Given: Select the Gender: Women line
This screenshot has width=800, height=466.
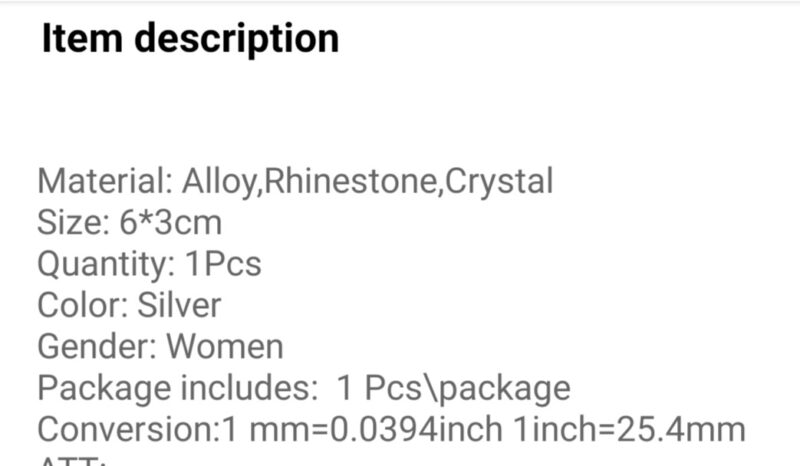Looking at the screenshot, I should (x=160, y=347).
